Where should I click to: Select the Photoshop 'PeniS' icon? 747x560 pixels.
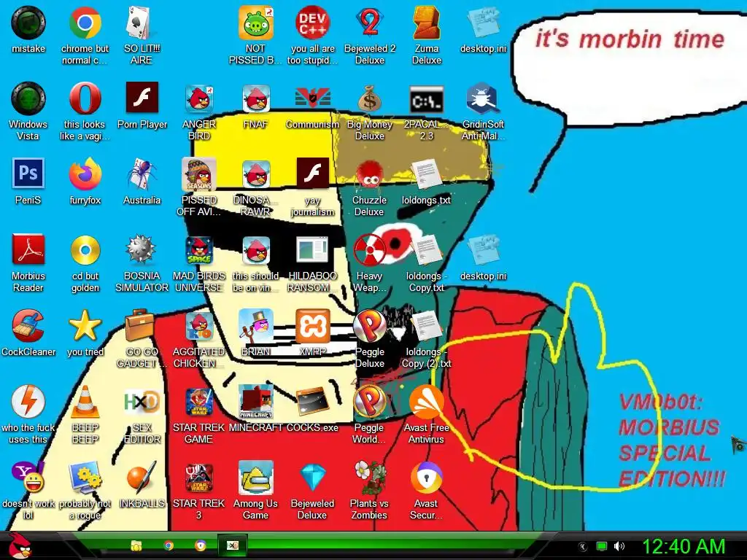[x=28, y=174]
